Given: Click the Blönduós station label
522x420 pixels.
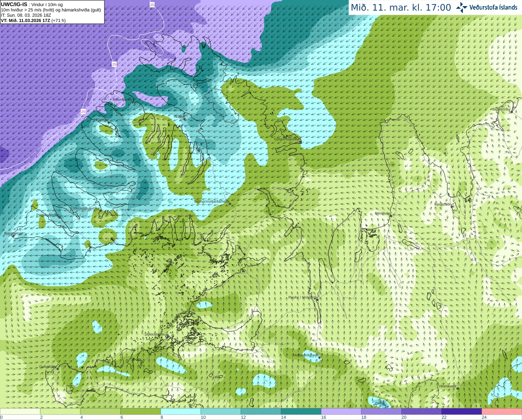Looking at the screenshot, I should tap(383, 213).
